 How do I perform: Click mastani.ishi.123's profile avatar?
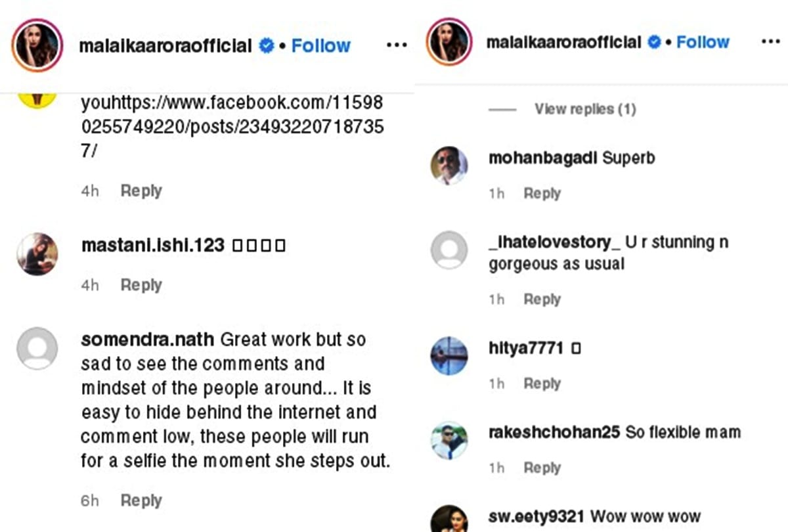point(37,254)
